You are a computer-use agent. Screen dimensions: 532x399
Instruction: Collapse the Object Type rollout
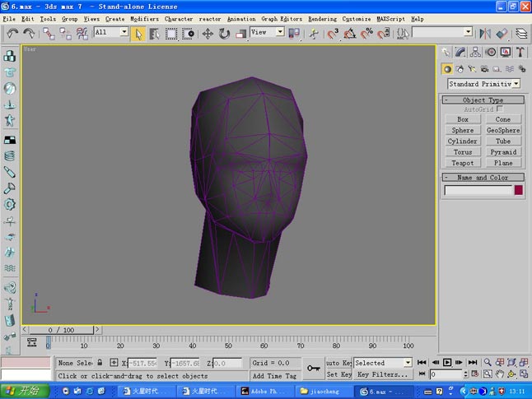point(483,100)
